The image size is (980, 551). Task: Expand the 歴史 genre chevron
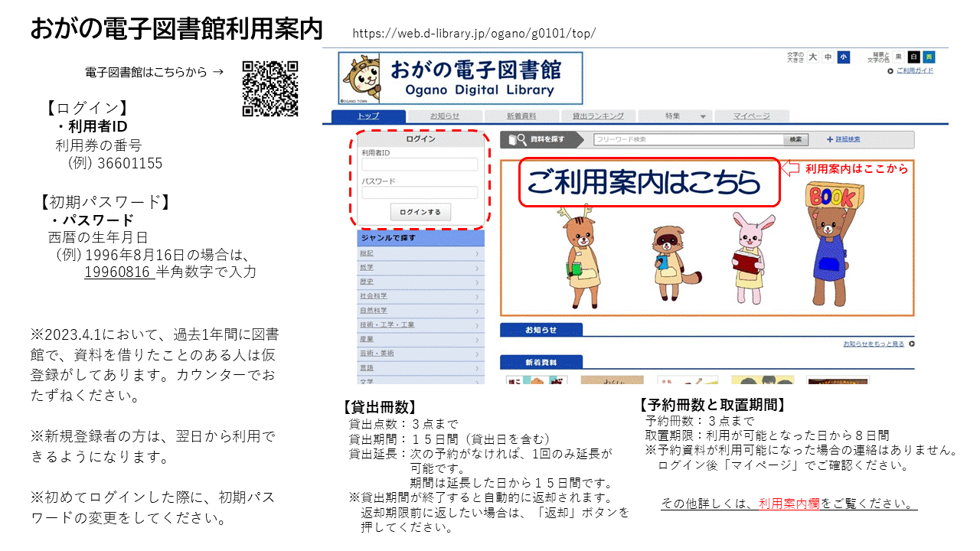pyautogui.click(x=477, y=282)
